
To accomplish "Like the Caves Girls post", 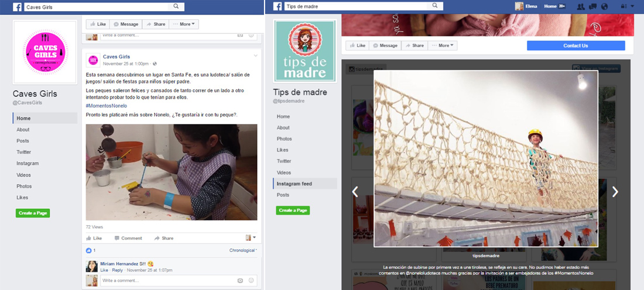I will click(x=94, y=238).
